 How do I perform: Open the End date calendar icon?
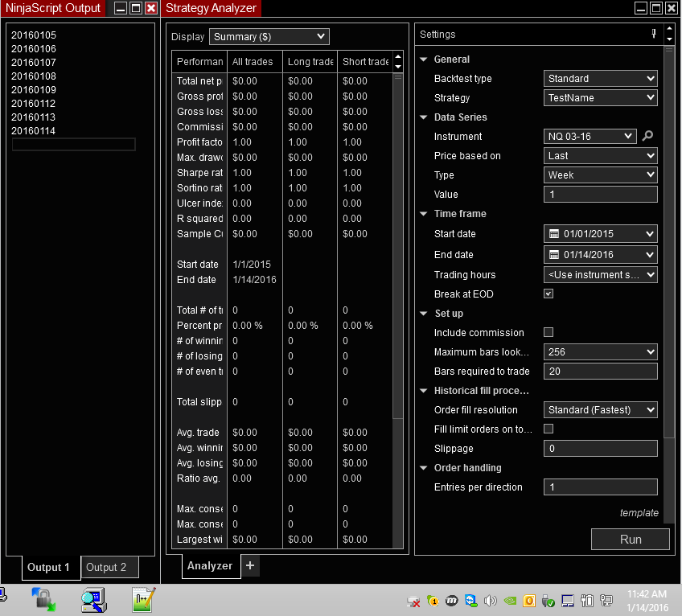coord(553,255)
